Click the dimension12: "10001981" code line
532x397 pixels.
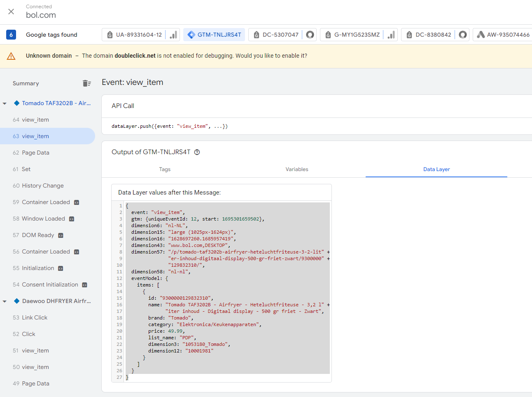(x=181, y=351)
